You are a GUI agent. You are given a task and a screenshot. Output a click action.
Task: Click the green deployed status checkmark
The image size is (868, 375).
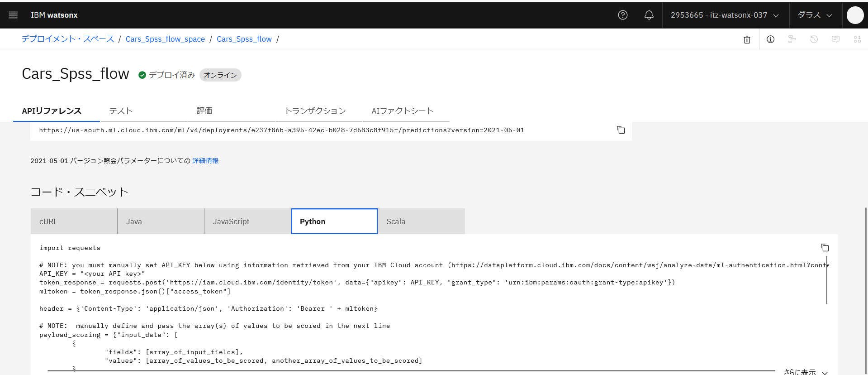click(142, 75)
